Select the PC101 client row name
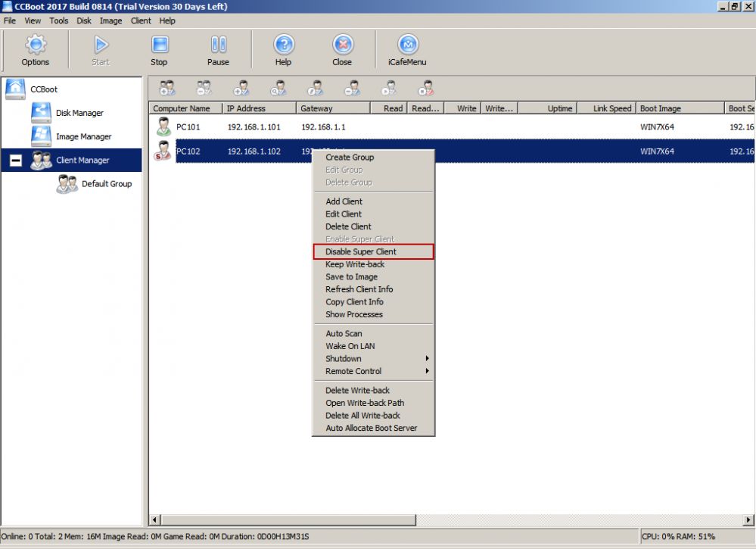This screenshot has width=756, height=549. click(188, 127)
